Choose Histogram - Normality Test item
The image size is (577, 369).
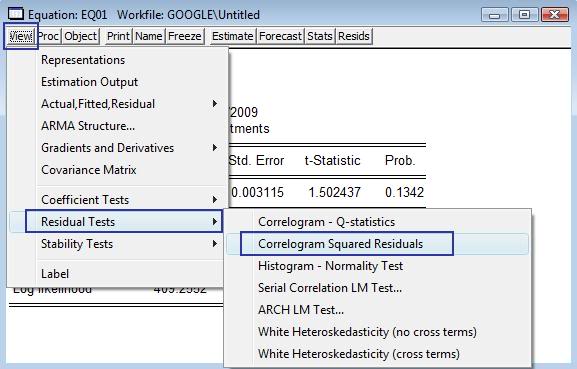378,266
